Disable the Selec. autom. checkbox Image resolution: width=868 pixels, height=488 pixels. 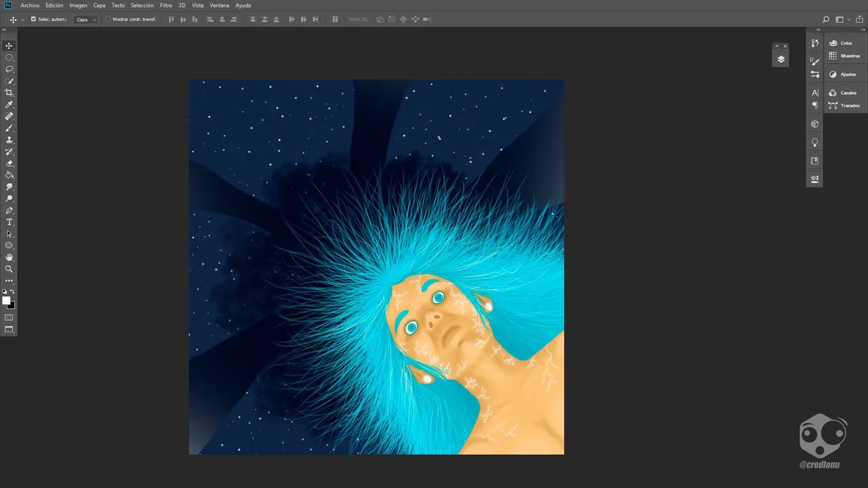pos(33,19)
